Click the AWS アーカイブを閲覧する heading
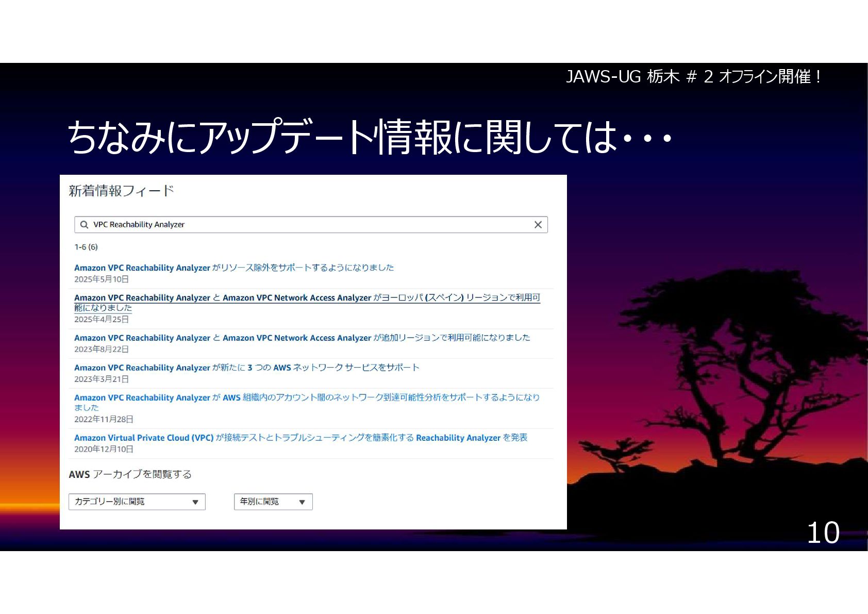Viewport: 868px width, 614px height. click(130, 474)
